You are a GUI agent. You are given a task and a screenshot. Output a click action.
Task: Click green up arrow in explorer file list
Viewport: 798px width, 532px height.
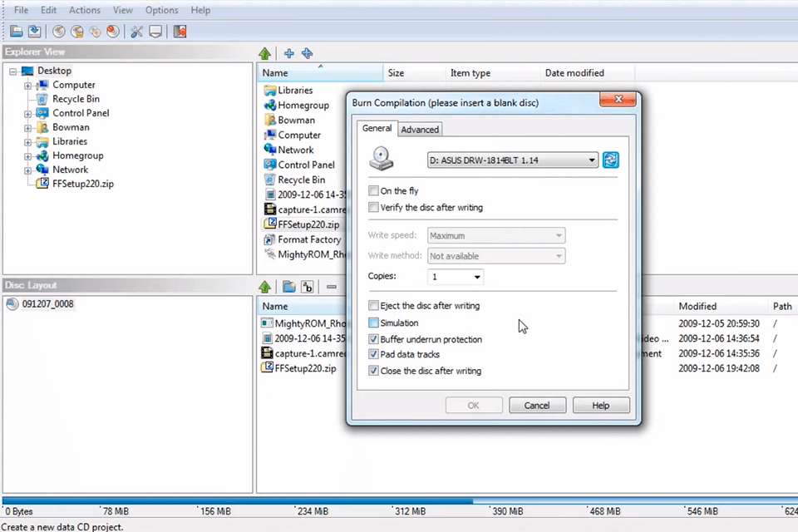[x=265, y=54]
